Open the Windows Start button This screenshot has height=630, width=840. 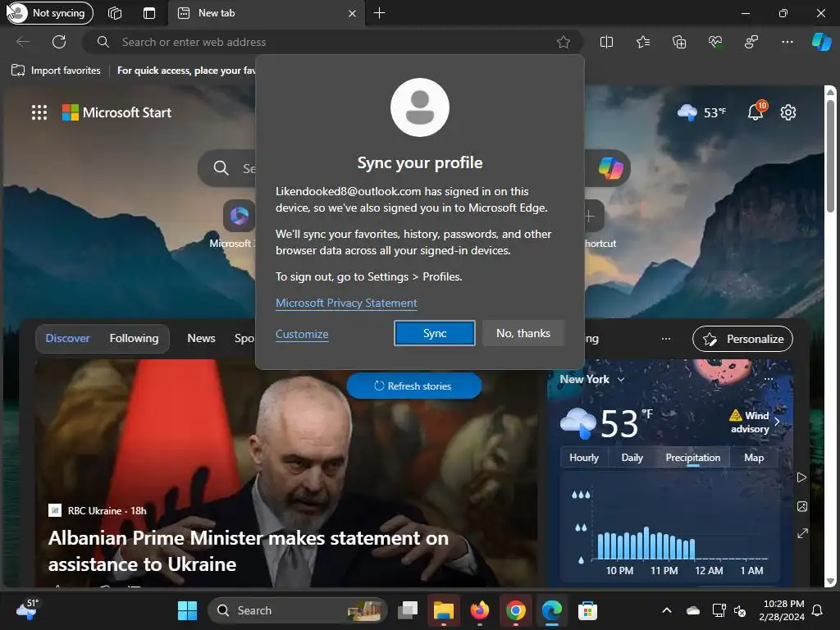click(188, 610)
